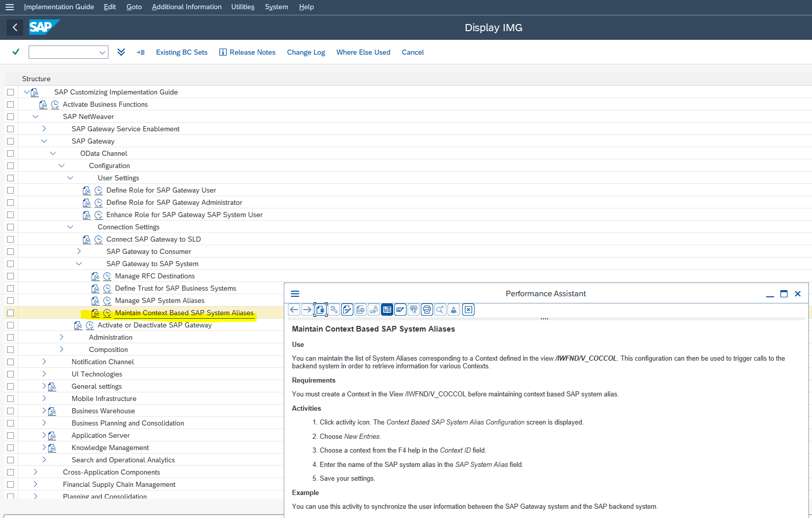Screen dimensions: 812x518
Task: Collapse the SAP NetWeaver node
Action: pos(35,116)
